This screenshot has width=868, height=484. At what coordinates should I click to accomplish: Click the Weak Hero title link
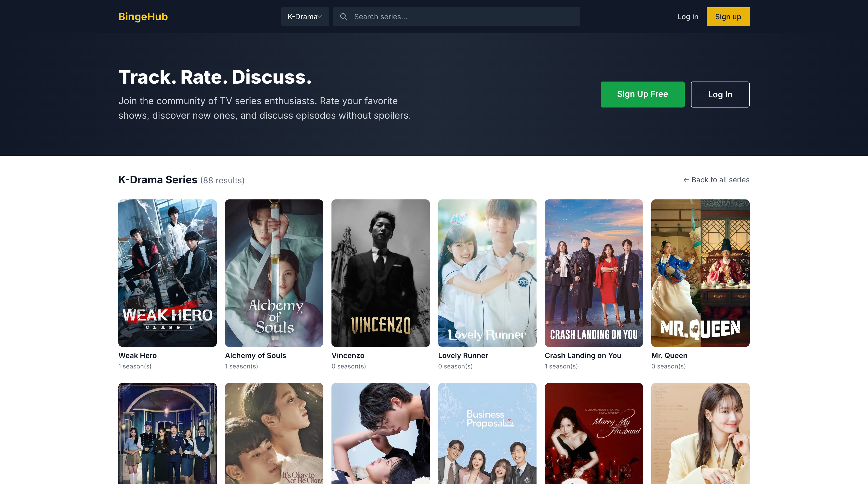[137, 355]
